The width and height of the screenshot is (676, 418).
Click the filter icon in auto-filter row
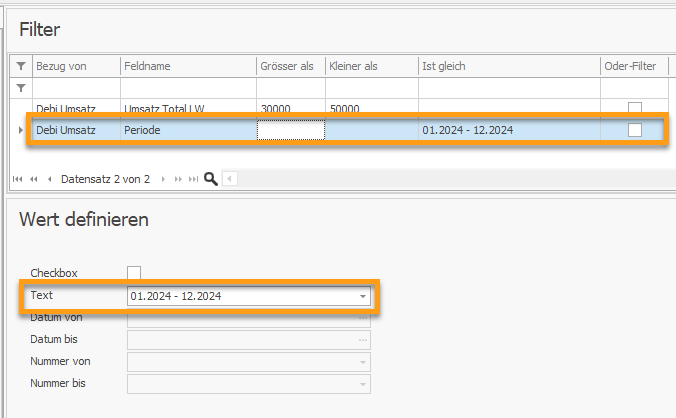(21, 88)
